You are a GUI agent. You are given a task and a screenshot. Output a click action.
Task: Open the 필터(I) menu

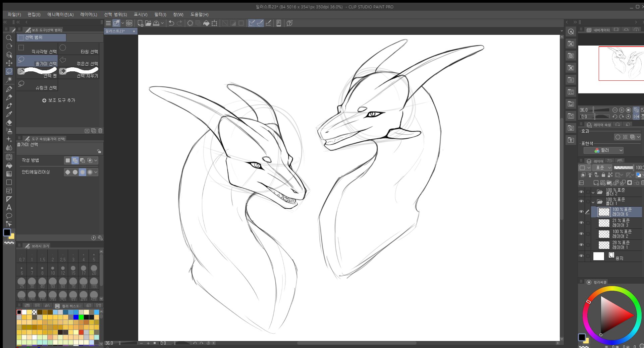click(160, 14)
